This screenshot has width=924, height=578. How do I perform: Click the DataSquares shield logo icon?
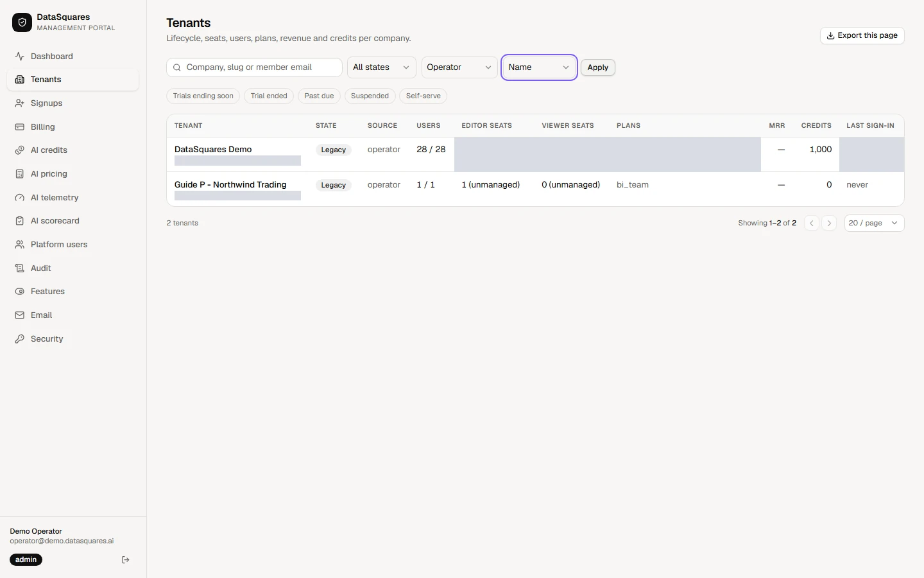22,22
